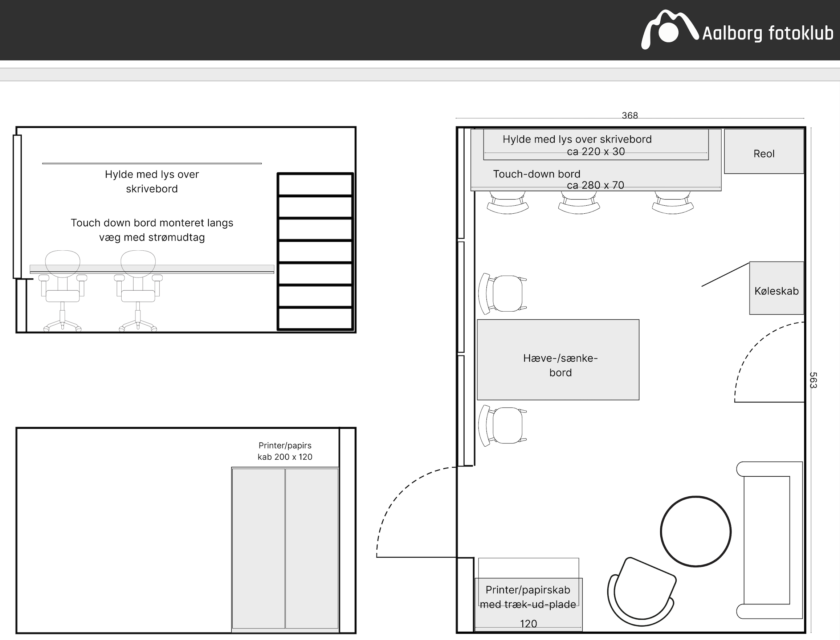Click the 368 width dimension label
Image resolution: width=840 pixels, height=640 pixels.
(x=629, y=115)
